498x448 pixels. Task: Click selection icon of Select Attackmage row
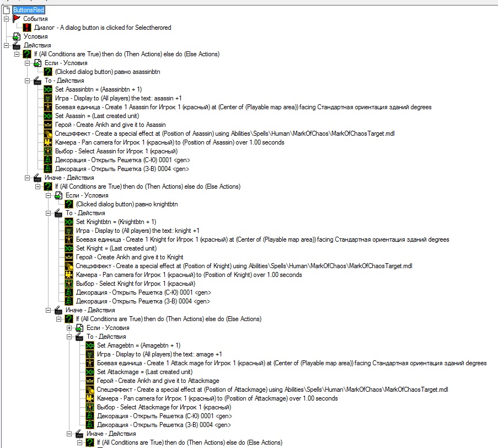point(90,407)
